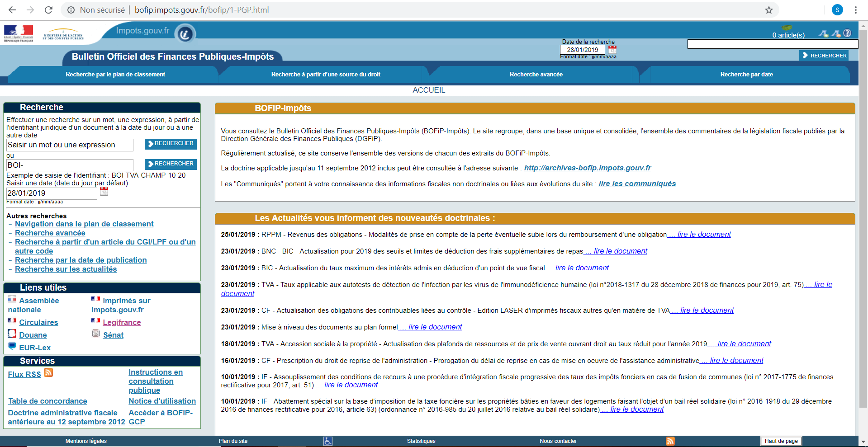Click 'Plan du site' in the footer
The image size is (868, 447).
click(x=233, y=441)
